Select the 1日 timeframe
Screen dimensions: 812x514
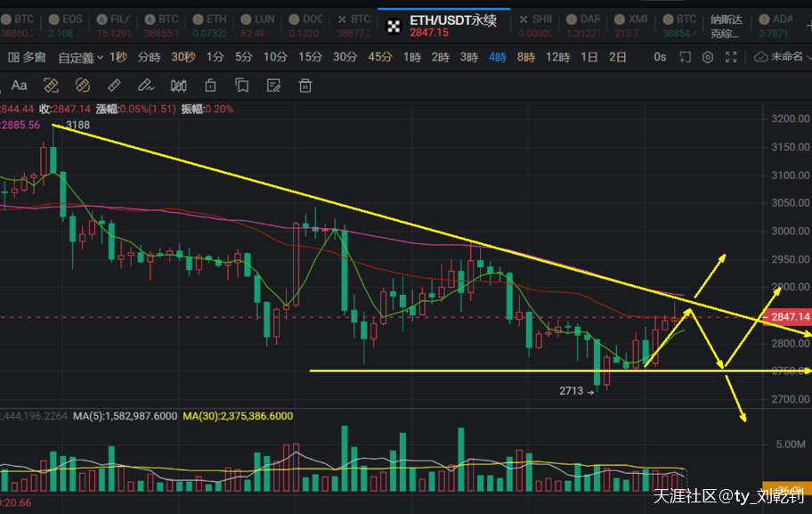[589, 57]
